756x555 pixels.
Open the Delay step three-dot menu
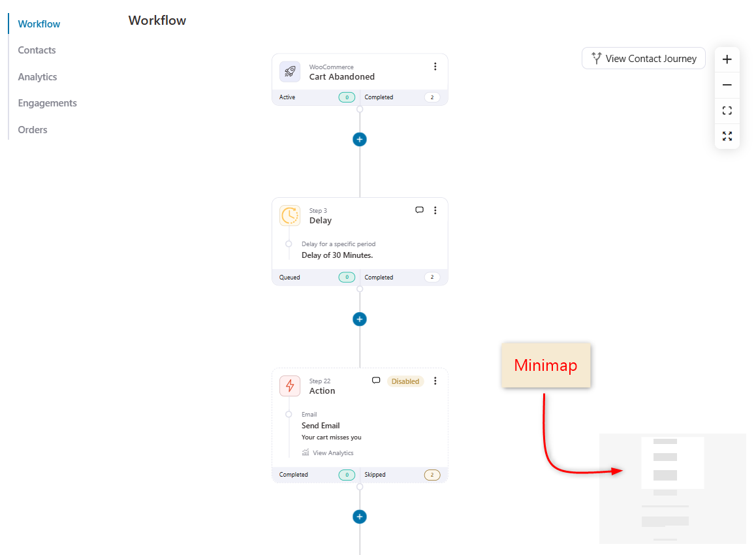pos(435,210)
